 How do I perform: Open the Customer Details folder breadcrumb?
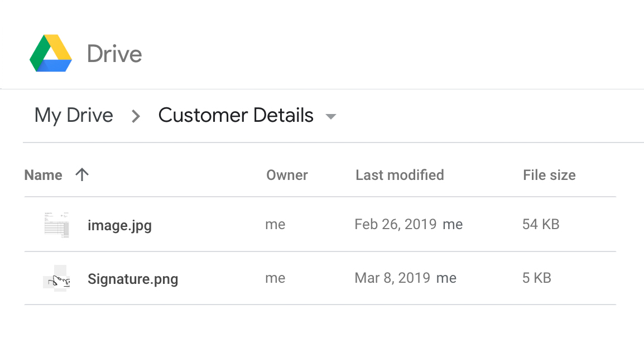point(236,116)
